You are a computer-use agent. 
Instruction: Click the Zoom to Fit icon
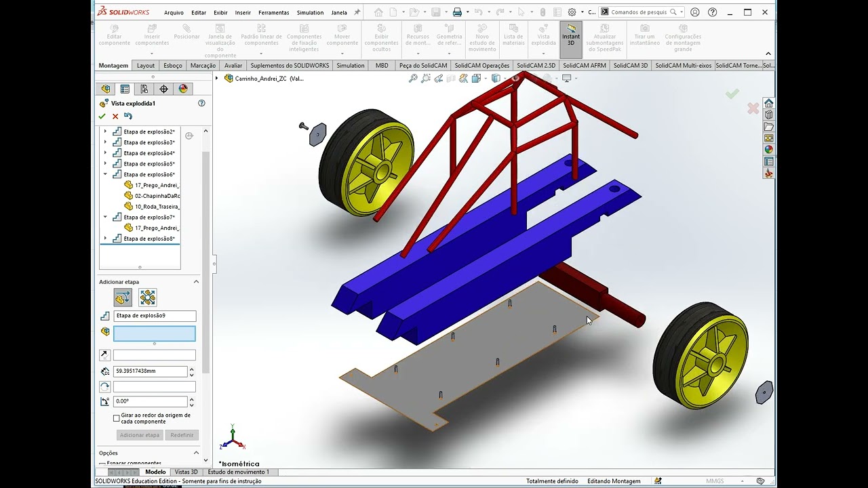point(413,79)
